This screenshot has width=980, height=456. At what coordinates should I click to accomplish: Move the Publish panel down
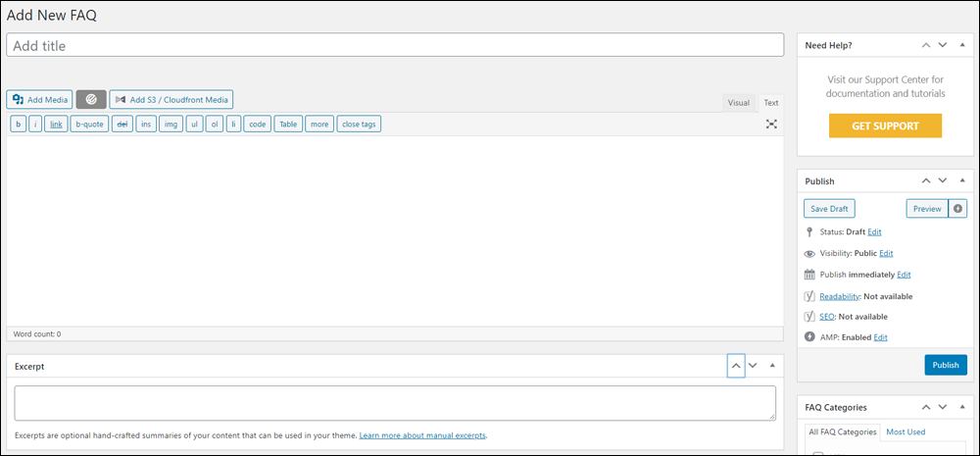tap(943, 181)
